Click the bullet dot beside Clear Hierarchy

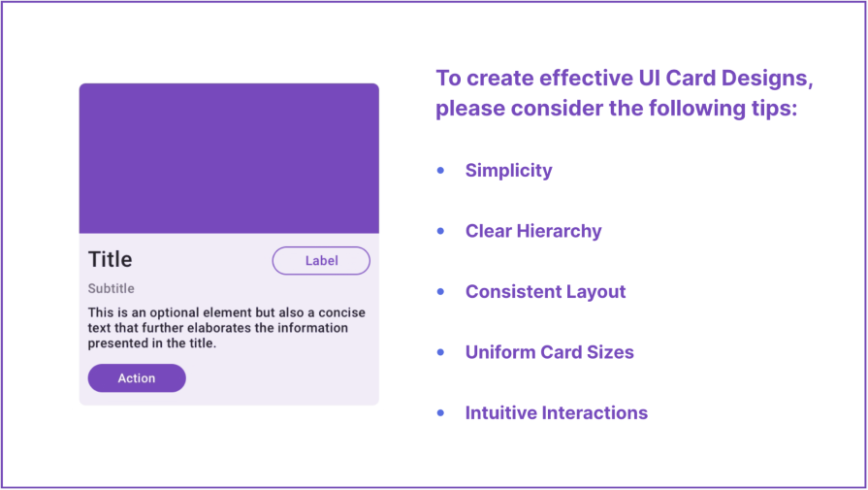[x=440, y=231]
